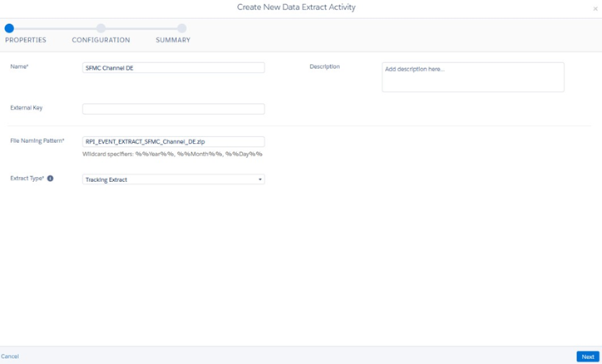The height and width of the screenshot is (364, 602).
Task: Click the Extract Type field label
Action: click(x=27, y=179)
